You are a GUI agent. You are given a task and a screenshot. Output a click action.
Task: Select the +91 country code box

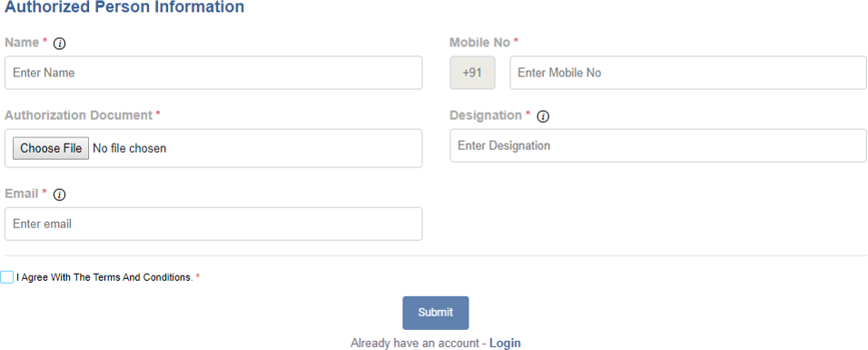[x=472, y=73]
